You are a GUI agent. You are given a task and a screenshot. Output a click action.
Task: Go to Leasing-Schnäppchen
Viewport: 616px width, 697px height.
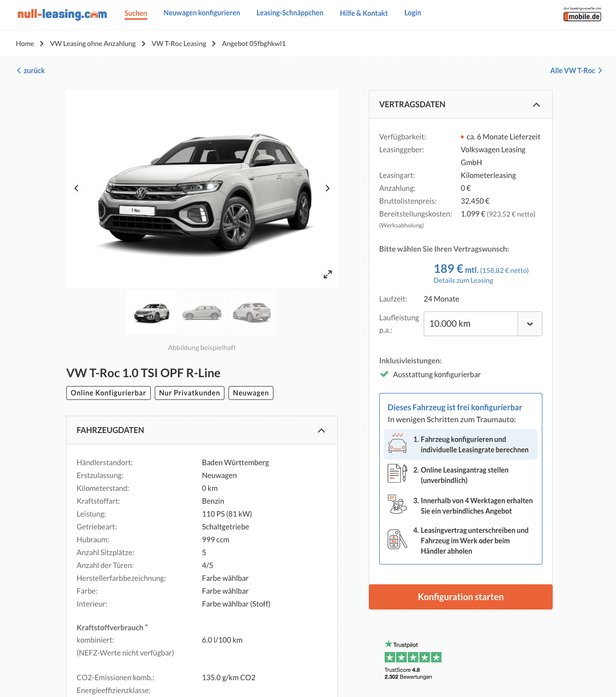click(290, 13)
